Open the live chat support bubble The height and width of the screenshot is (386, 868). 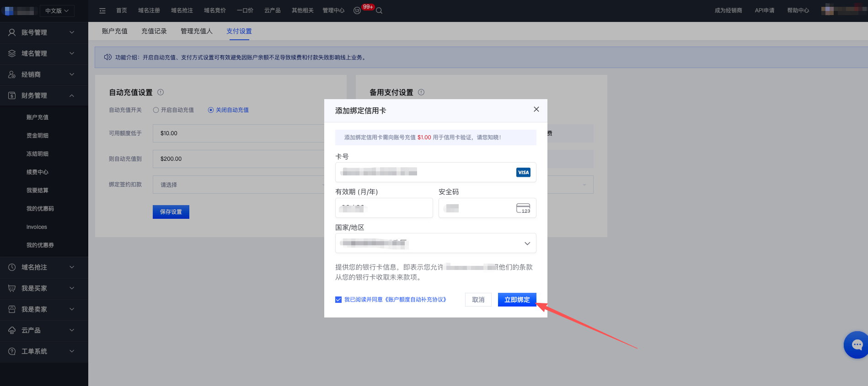(856, 345)
